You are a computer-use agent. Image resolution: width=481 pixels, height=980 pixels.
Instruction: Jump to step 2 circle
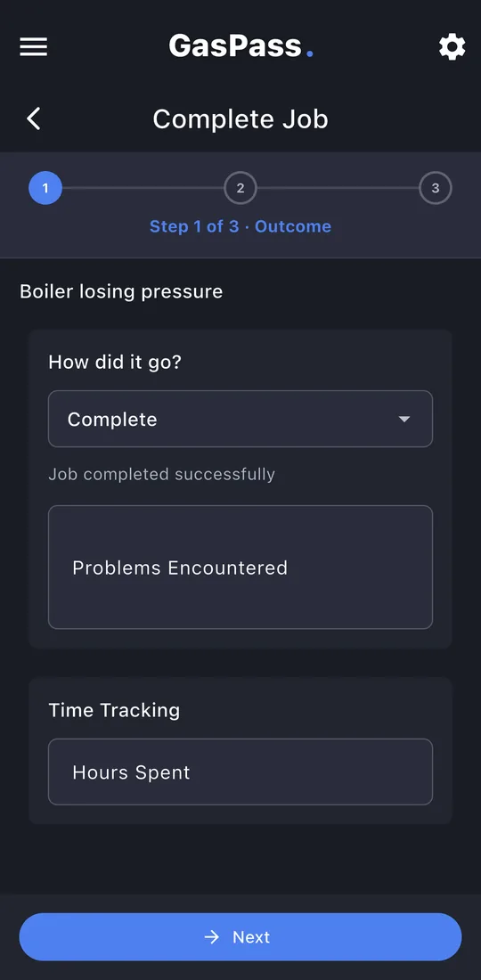pos(240,188)
